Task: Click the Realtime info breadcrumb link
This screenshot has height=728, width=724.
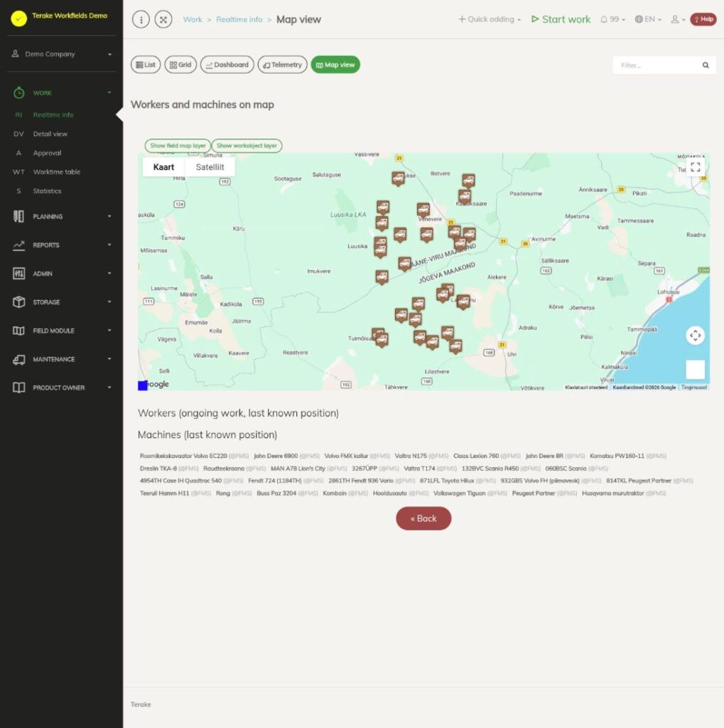Action: pos(239,19)
